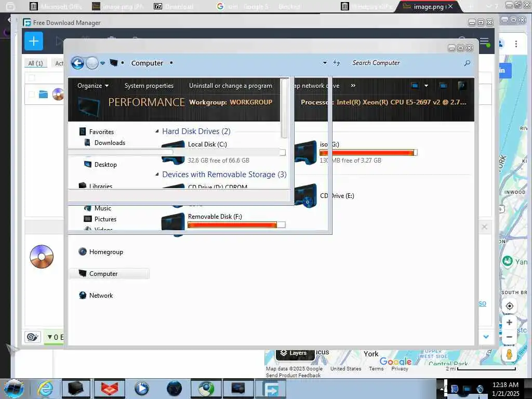Click System properties in Explorer toolbar

point(149,86)
